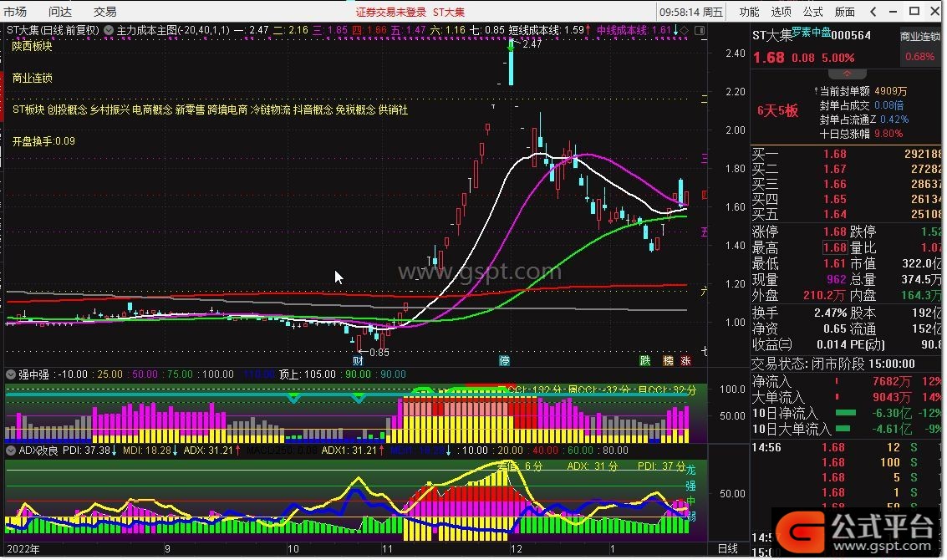Image resolution: width=947 pixels, height=560 pixels.
Task: Click the 净流入 7682万 row
Action: [846, 382]
